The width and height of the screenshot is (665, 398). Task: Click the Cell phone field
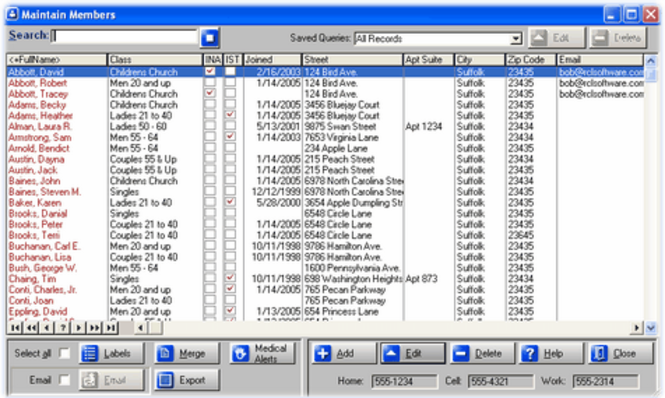[500, 381]
